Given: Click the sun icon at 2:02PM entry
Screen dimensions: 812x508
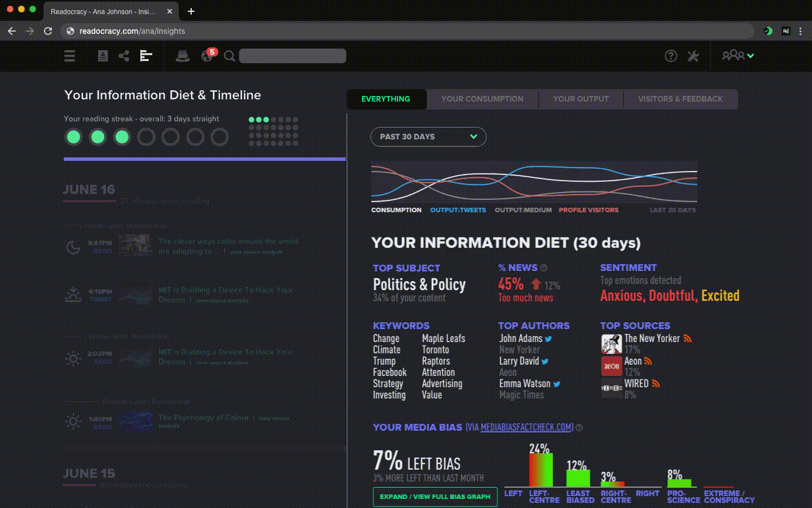Looking at the screenshot, I should click(x=73, y=358).
